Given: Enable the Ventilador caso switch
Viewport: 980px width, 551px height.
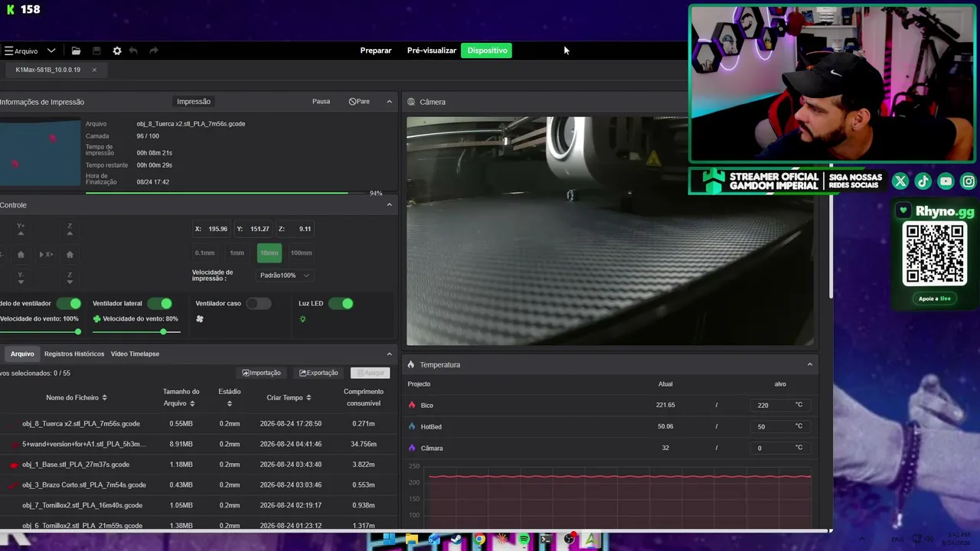Looking at the screenshot, I should (259, 304).
